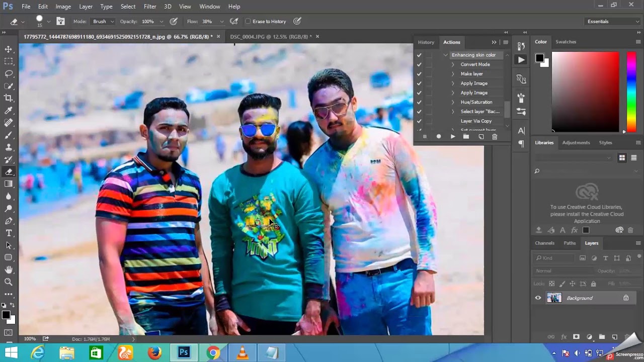Create a new group in Layers panel
This screenshot has height=362, width=644.
[602, 337]
